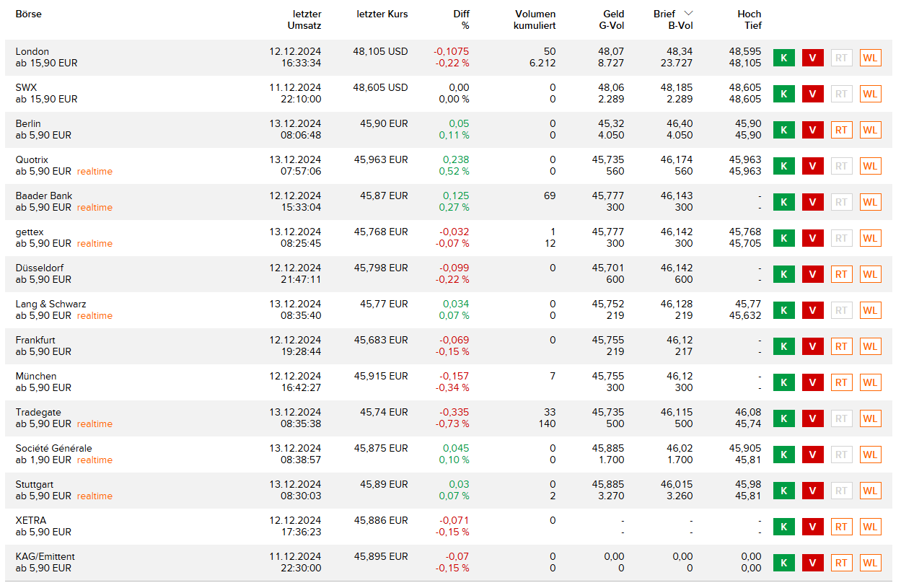Click red V sell button for Stuttgart
This screenshot has height=588, width=901.
[x=812, y=491]
